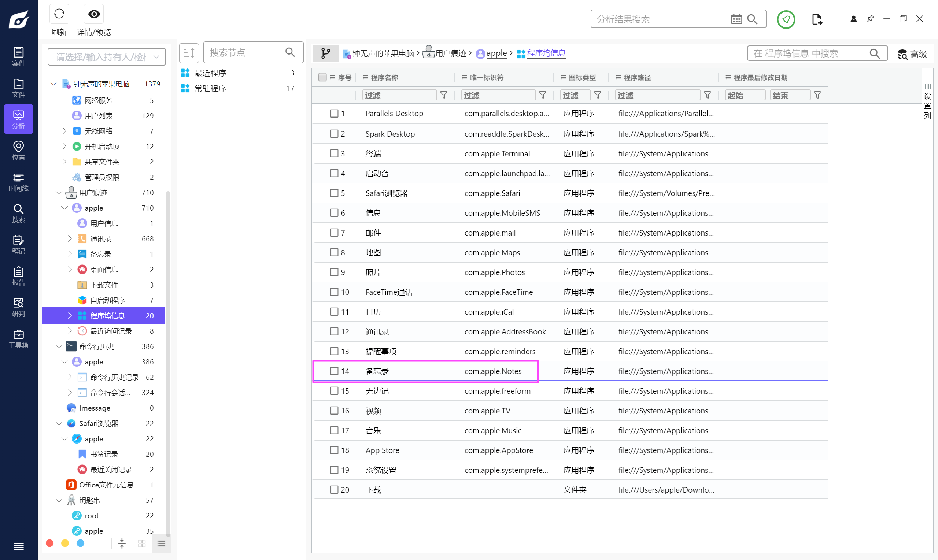Image resolution: width=938 pixels, height=560 pixels.
Task: Click filter funnel for 程序路径 column
Action: click(708, 95)
